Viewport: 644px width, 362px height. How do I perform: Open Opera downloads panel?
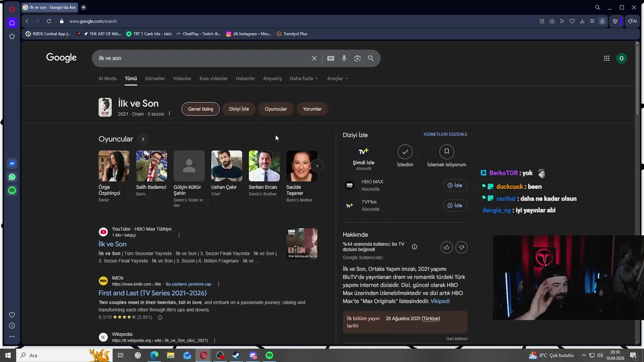582,21
